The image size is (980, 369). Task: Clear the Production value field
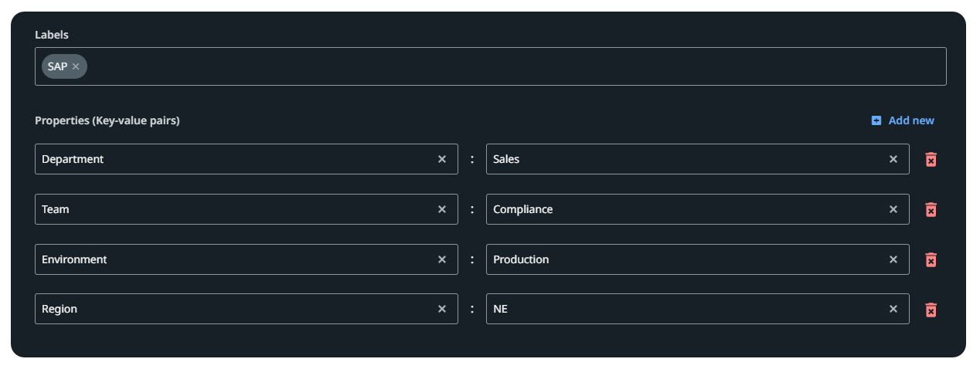pos(893,259)
